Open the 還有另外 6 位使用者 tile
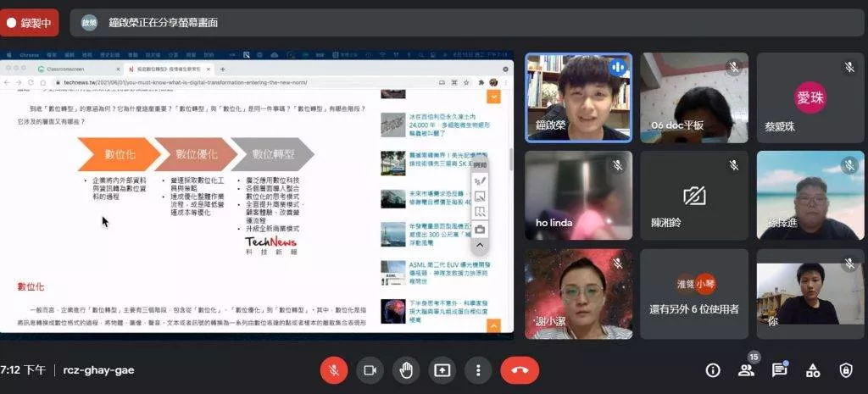Image resolution: width=868 pixels, height=394 pixels. (x=694, y=294)
